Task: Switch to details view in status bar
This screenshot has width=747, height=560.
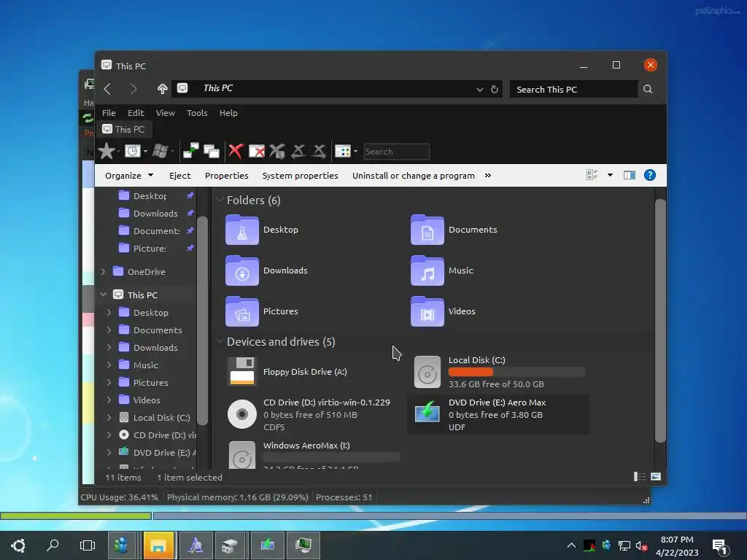Action: (639, 477)
